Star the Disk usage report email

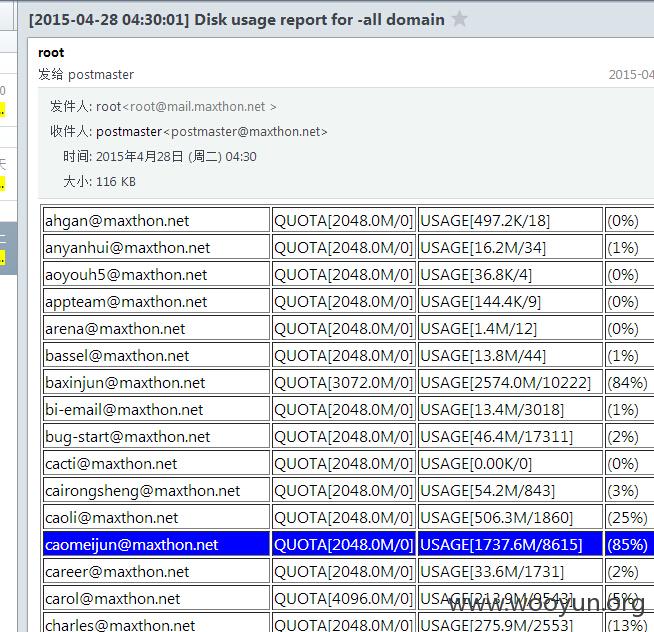(x=459, y=19)
